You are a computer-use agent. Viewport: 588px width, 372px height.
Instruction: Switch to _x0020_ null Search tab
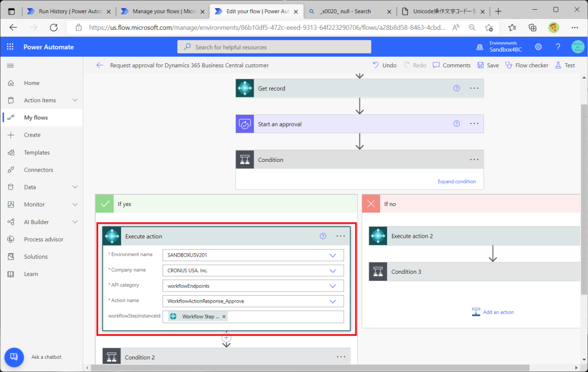[x=350, y=11]
